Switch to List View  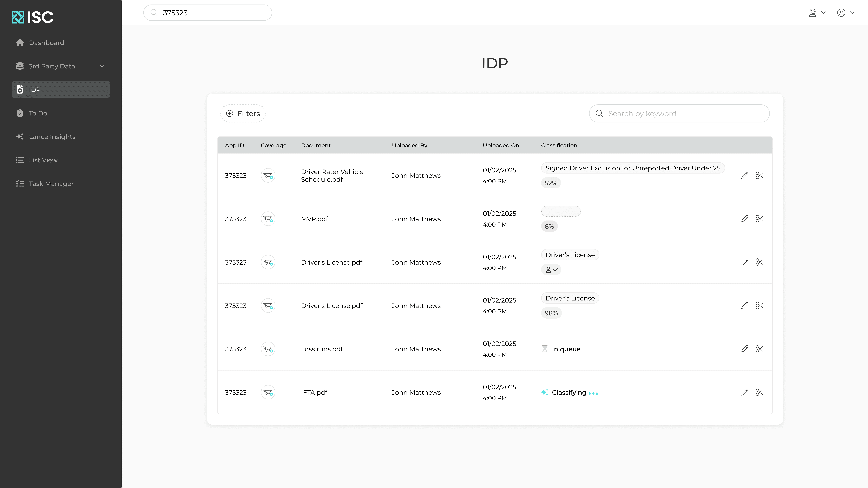tap(61, 160)
